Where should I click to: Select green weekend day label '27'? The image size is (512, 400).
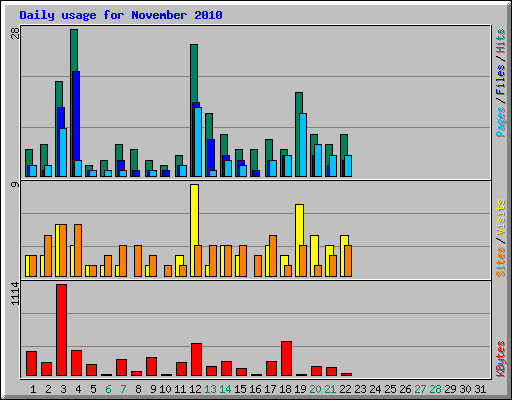pos(420,389)
